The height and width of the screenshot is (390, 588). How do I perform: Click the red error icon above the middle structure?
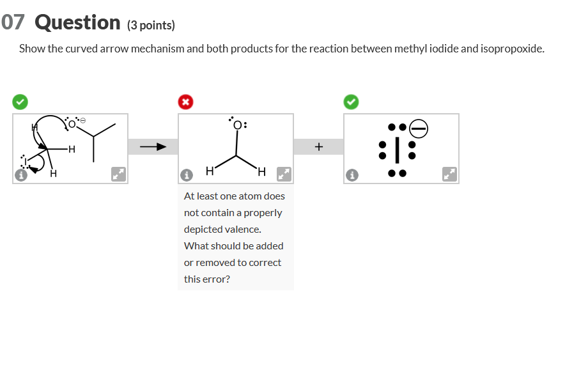(186, 102)
